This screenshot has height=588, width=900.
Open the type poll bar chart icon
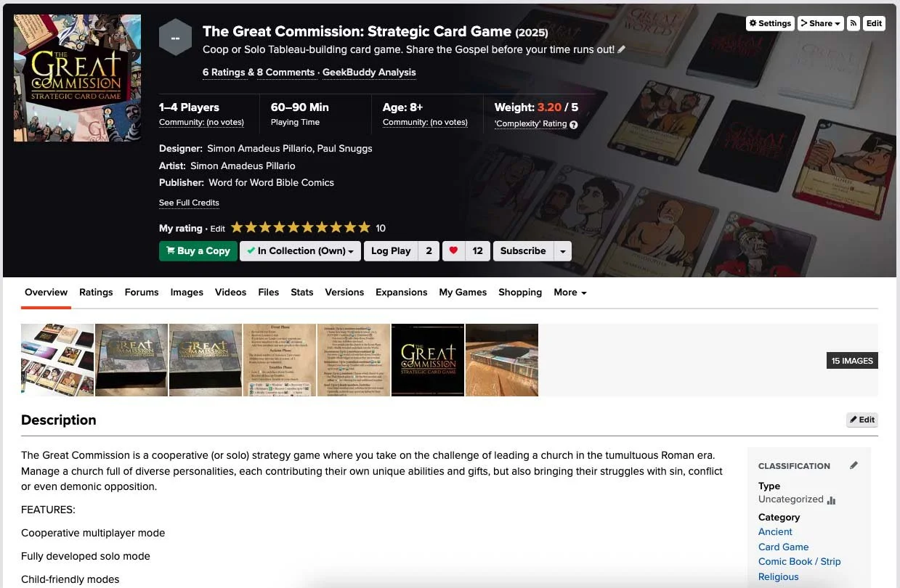pyautogui.click(x=831, y=500)
